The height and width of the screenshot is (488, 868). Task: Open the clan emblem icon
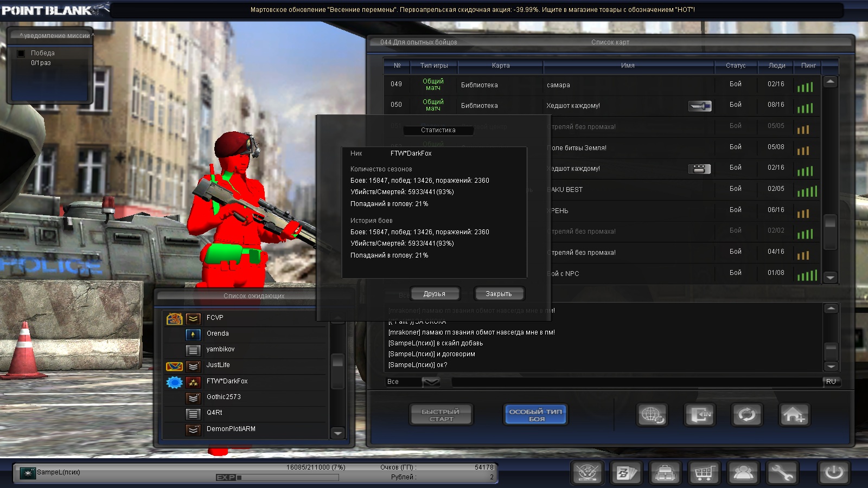[x=587, y=473]
